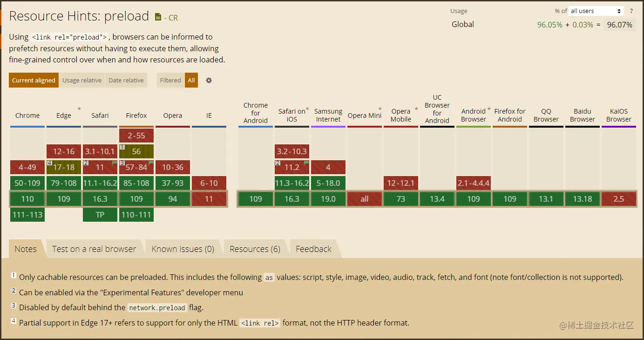This screenshot has width=644, height=340.
Task: Click note 4 marker on Edge 17-18
Action: (49, 163)
